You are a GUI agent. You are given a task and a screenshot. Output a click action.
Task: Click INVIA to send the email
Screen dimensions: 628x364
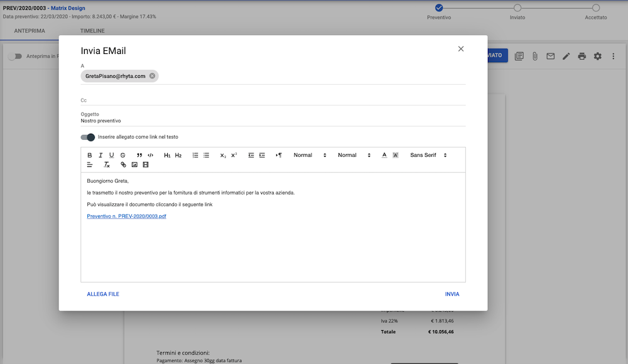click(452, 294)
